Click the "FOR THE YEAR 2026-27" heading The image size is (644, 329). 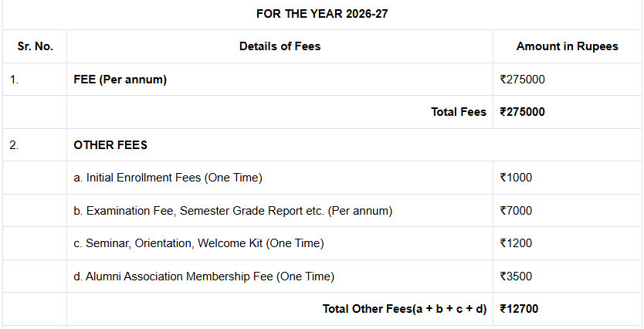pyautogui.click(x=322, y=14)
